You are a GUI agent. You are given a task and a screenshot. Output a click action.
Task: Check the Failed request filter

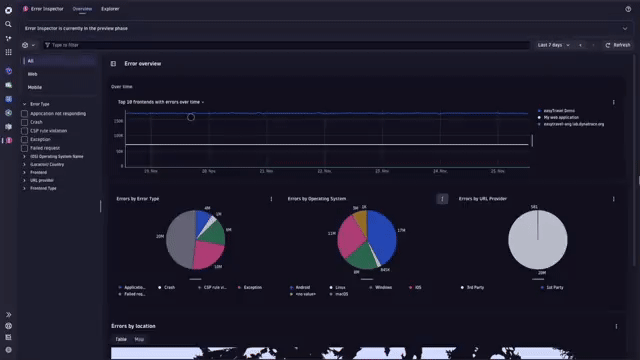coord(24,148)
